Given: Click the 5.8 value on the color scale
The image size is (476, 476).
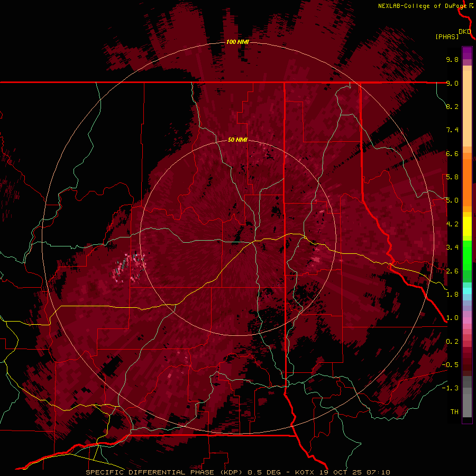Looking at the screenshot, I should click(x=452, y=177).
